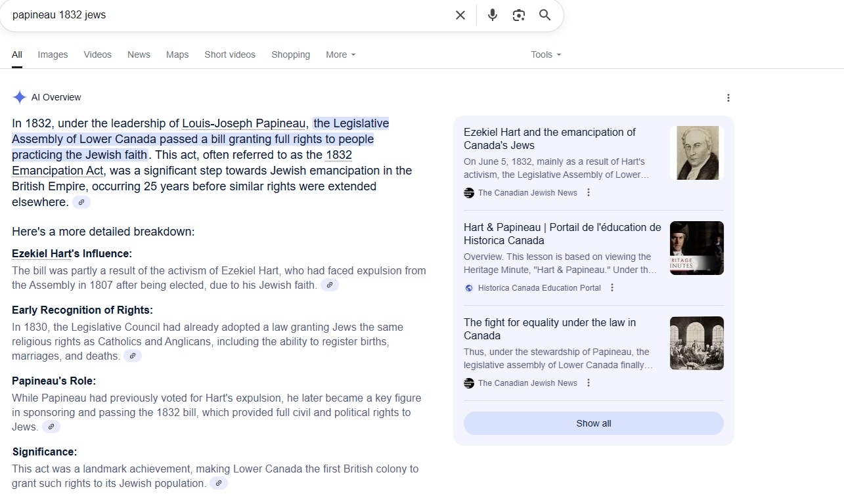The image size is (844, 504).
Task: Click the search input field containing 'papineau 1832 jews'
Action: tap(230, 15)
